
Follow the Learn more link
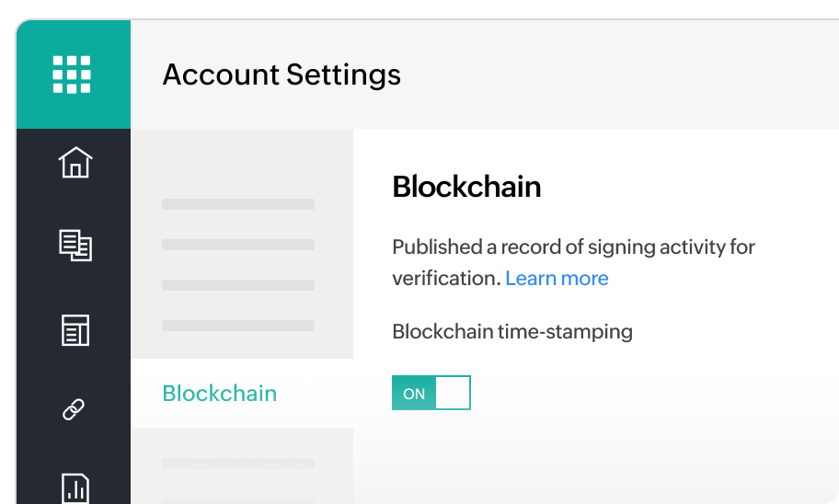point(557,279)
